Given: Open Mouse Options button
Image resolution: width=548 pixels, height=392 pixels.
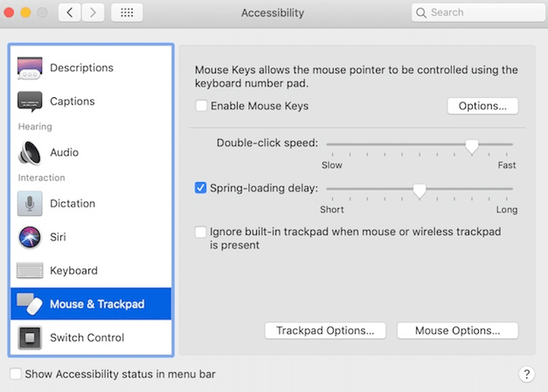Looking at the screenshot, I should pyautogui.click(x=457, y=330).
